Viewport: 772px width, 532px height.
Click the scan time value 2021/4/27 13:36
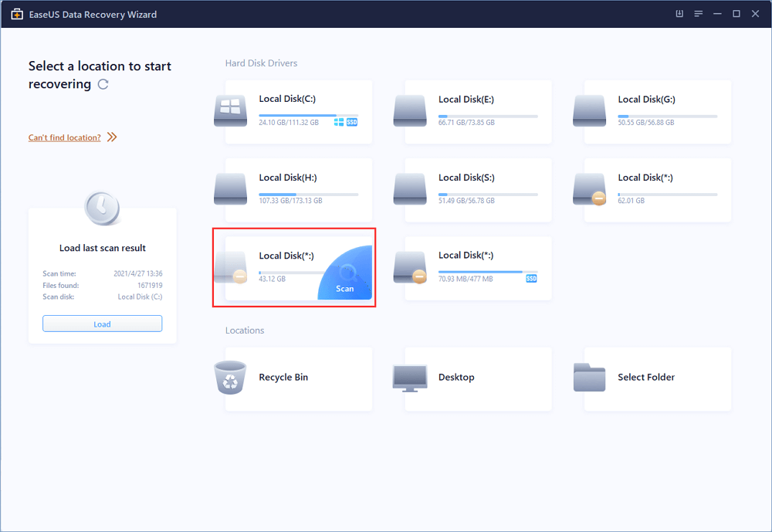tap(138, 273)
